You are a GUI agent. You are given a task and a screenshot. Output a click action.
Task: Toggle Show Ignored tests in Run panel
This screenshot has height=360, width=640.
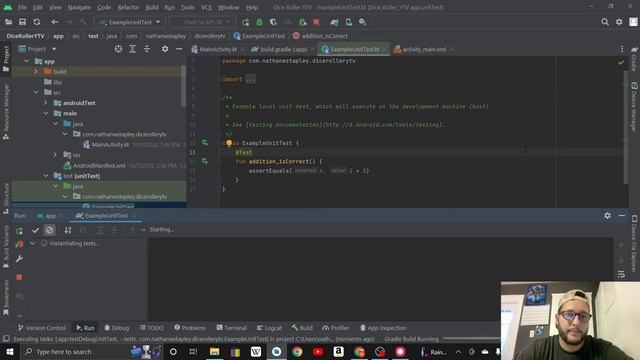pyautogui.click(x=49, y=230)
